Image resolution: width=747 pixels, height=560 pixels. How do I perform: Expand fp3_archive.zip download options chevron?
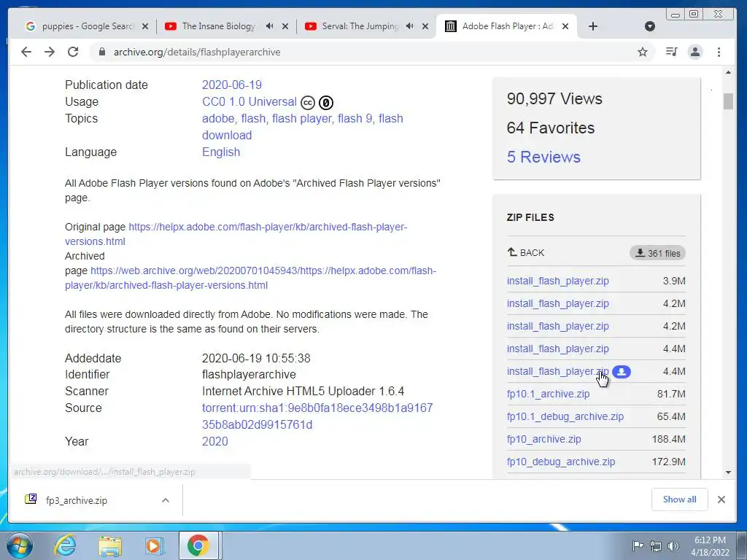pos(166,500)
